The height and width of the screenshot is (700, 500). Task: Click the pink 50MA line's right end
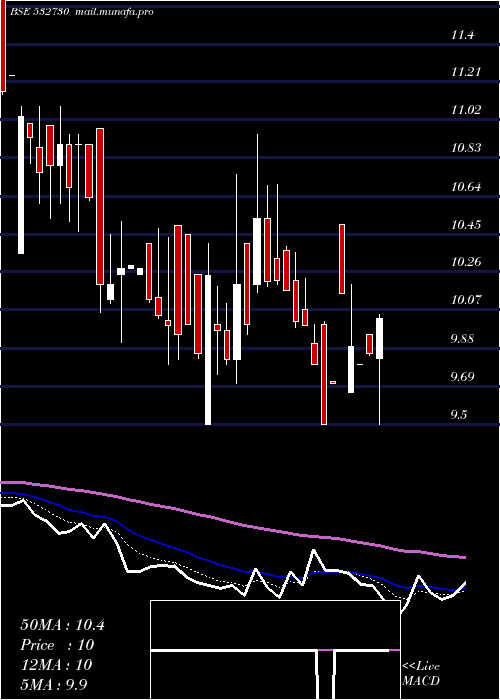pyautogui.click(x=463, y=557)
